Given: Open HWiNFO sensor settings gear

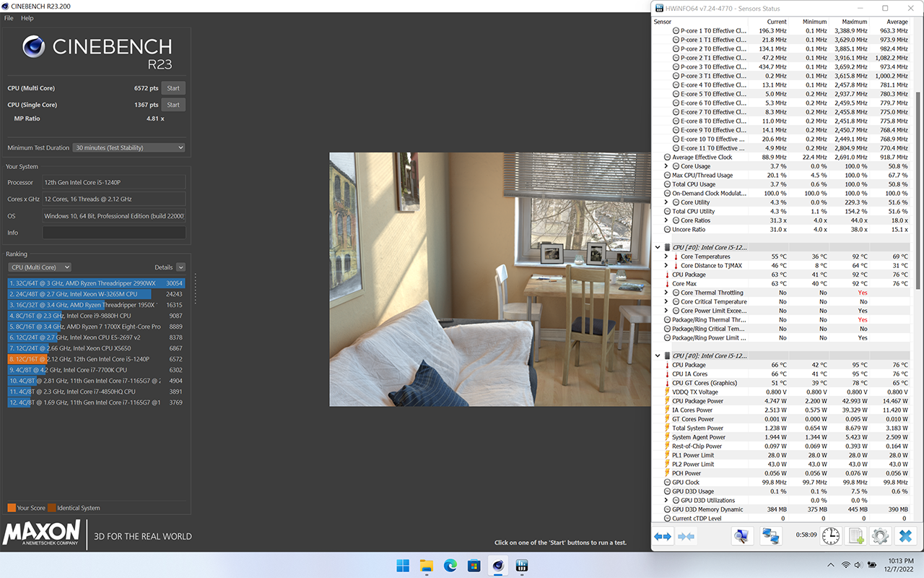Looking at the screenshot, I should tap(879, 536).
